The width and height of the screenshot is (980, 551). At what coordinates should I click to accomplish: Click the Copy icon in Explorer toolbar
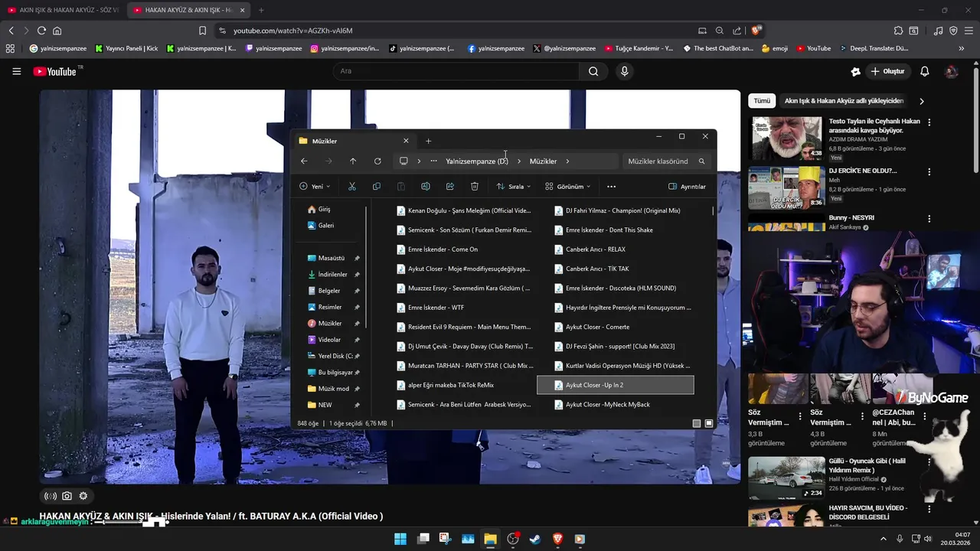[x=376, y=186]
